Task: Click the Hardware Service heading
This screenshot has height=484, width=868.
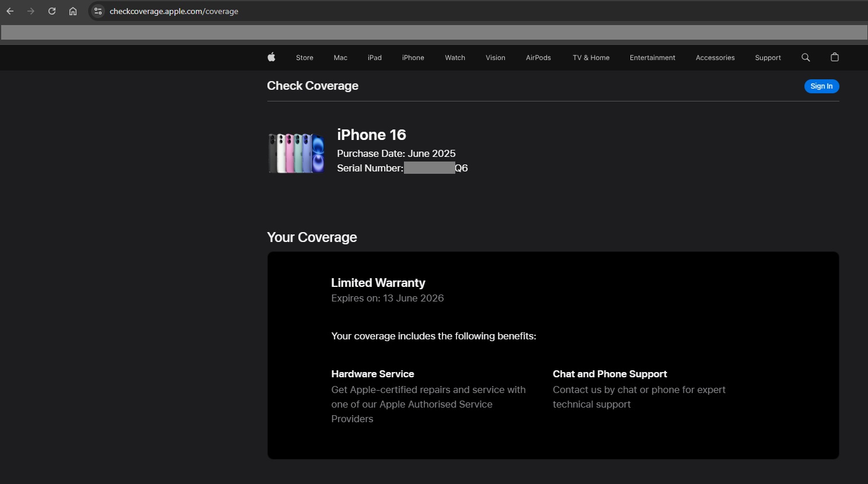Action: (372, 374)
